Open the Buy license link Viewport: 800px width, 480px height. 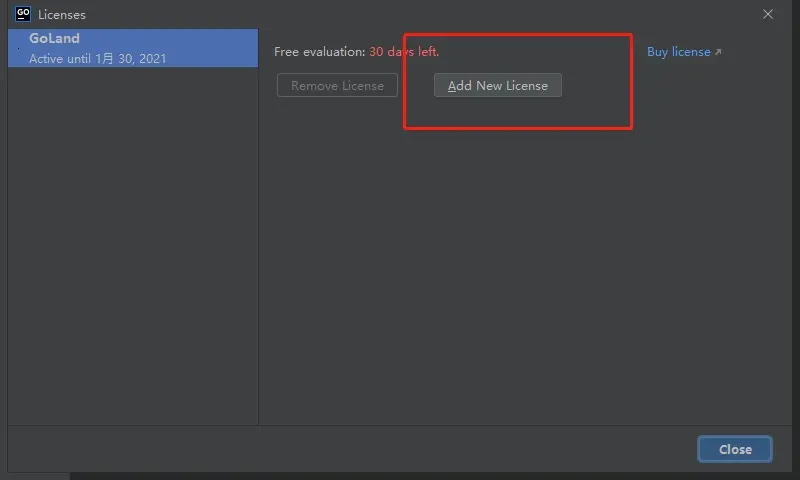pyautogui.click(x=678, y=52)
